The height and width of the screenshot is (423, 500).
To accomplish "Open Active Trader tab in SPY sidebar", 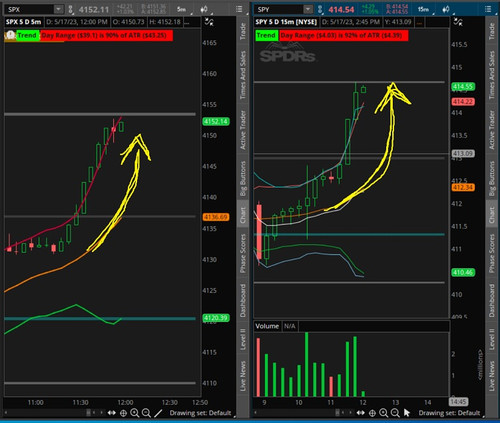I will click(492, 130).
